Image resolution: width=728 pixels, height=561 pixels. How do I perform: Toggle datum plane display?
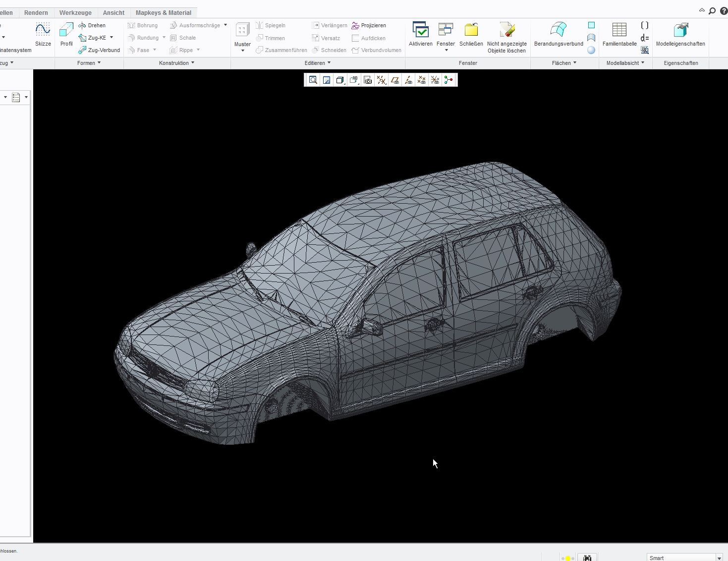[395, 80]
